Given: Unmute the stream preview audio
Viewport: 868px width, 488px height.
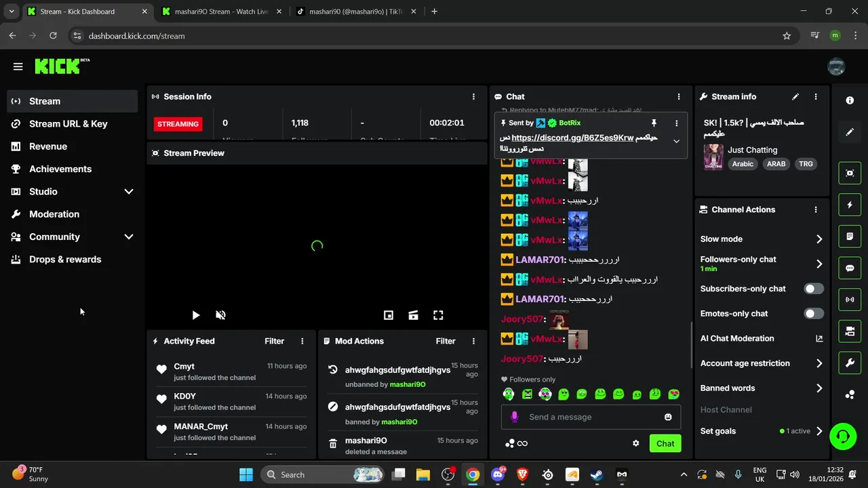Looking at the screenshot, I should (x=220, y=315).
